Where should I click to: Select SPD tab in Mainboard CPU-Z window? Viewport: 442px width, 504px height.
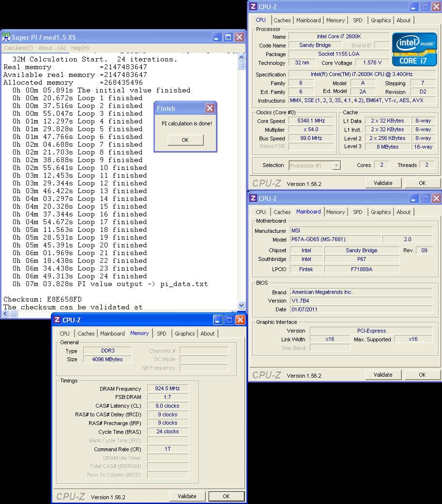click(x=357, y=212)
